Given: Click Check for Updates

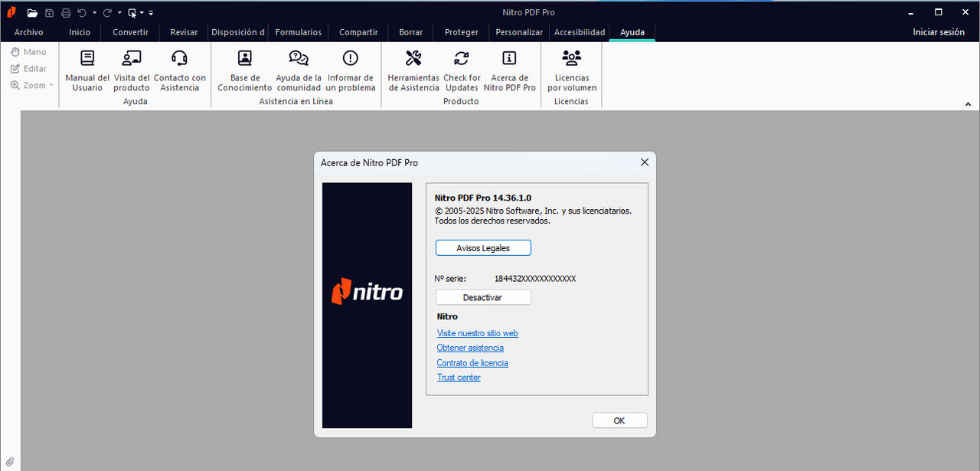Looking at the screenshot, I should click(x=462, y=70).
